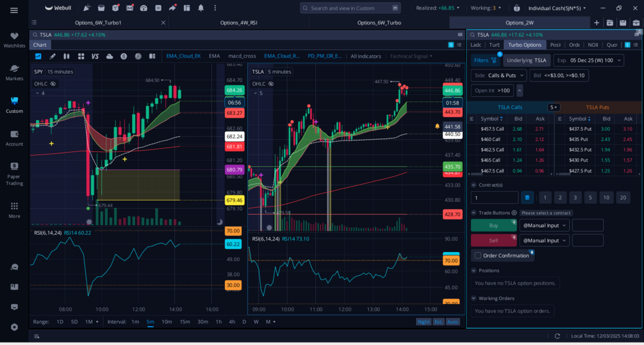Select the 15m interval

(185, 321)
